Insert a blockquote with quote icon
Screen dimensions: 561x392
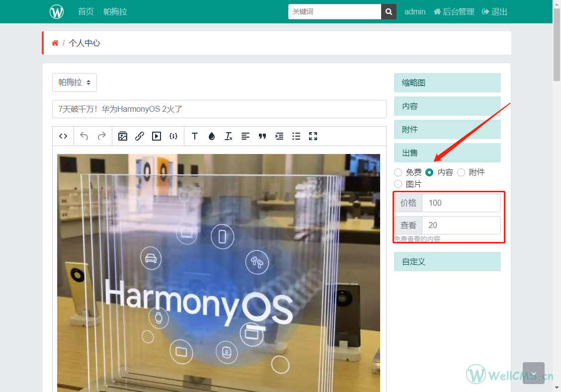(262, 136)
